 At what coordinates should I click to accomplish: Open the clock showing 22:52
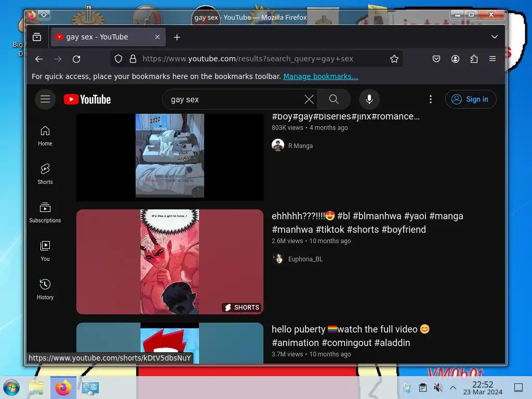point(483,388)
